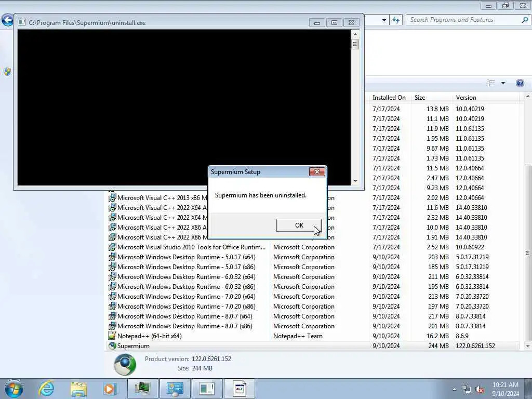
Task: Open the Windows Start menu orb
Action: 14,389
